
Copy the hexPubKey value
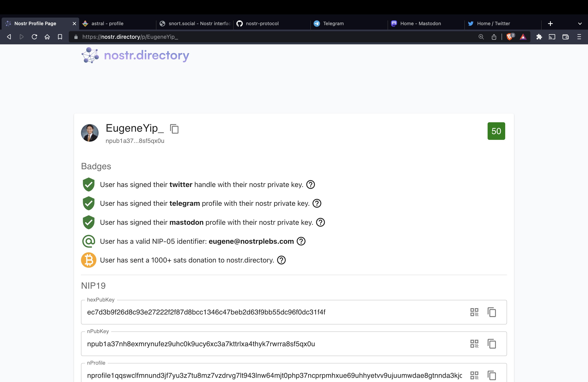point(492,312)
